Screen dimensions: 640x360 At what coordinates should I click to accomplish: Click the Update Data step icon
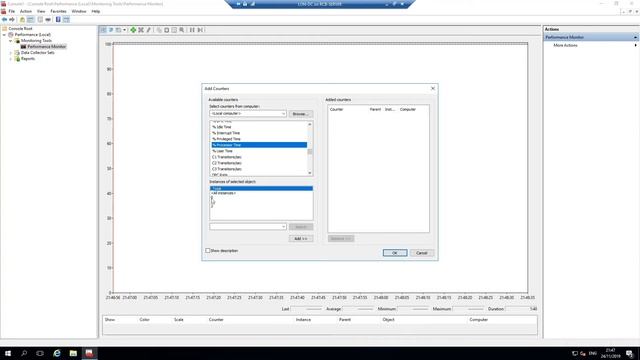[200, 30]
